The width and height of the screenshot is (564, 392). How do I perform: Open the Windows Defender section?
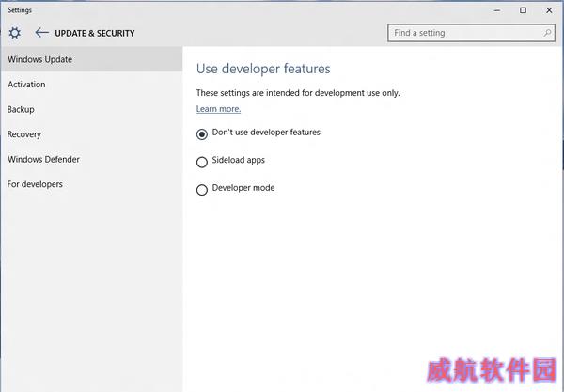coord(92,159)
